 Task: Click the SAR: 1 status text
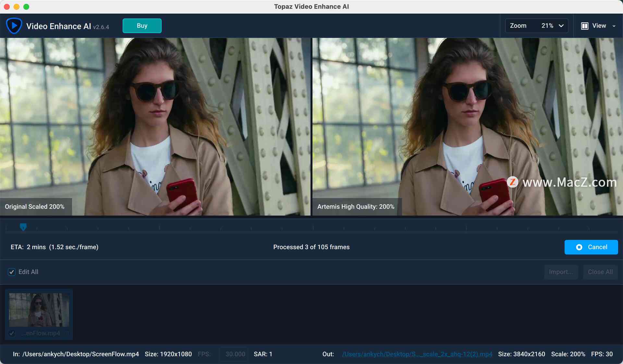[263, 354]
